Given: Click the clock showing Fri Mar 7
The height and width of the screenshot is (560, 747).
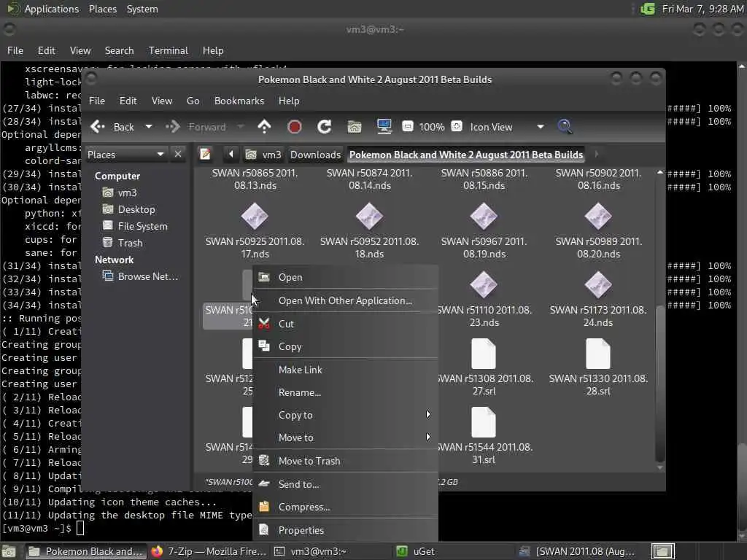Looking at the screenshot, I should (703, 9).
